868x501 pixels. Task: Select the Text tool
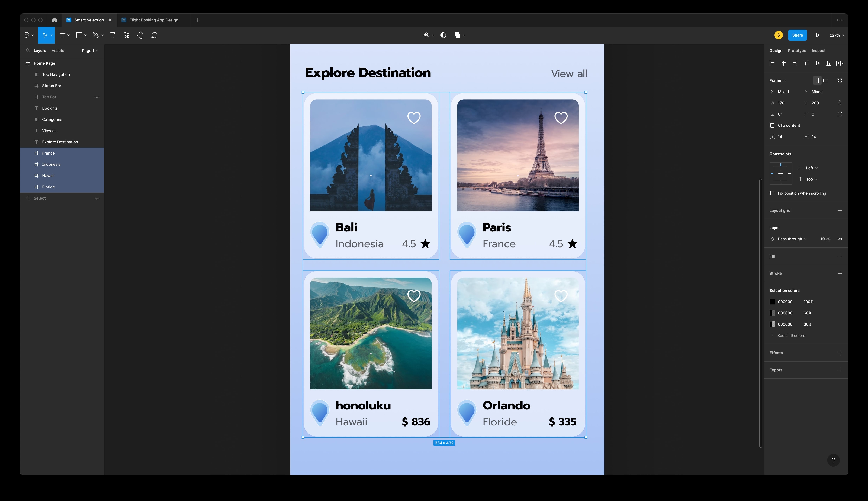[112, 35]
